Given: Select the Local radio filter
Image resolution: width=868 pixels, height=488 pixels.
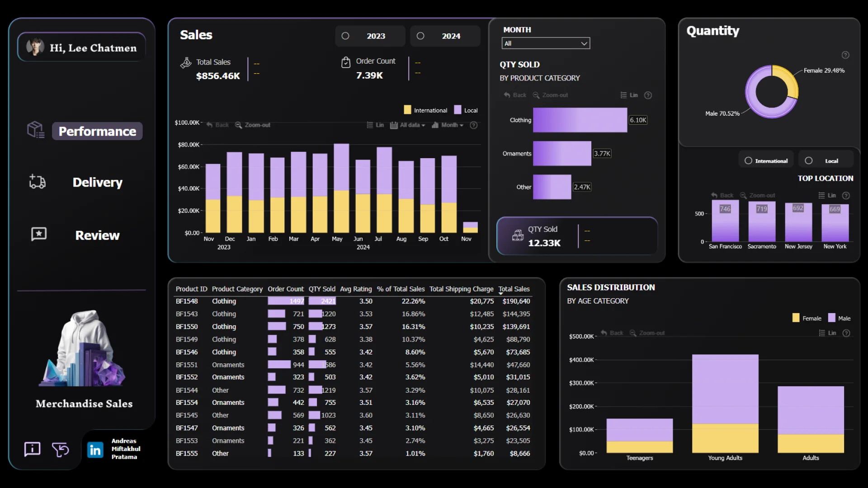Looking at the screenshot, I should pyautogui.click(x=809, y=161).
